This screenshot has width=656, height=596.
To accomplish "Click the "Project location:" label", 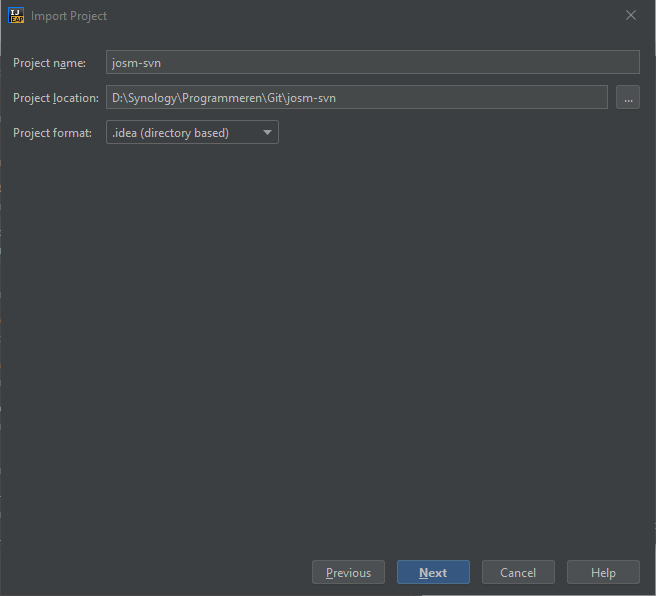I will (56, 98).
